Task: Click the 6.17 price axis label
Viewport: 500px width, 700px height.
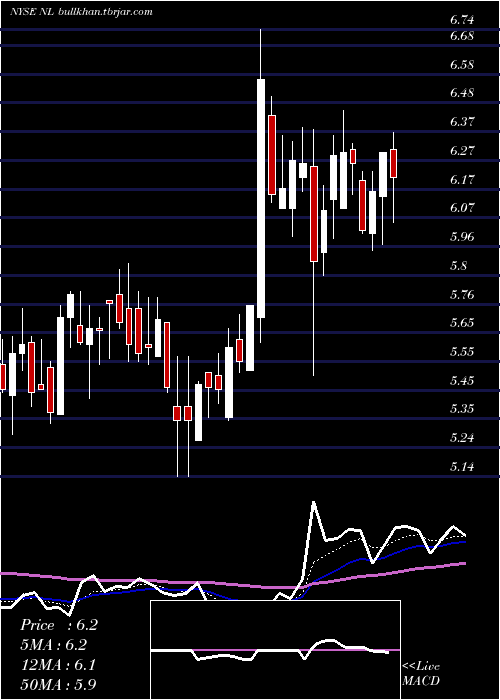Action: pyautogui.click(x=462, y=179)
